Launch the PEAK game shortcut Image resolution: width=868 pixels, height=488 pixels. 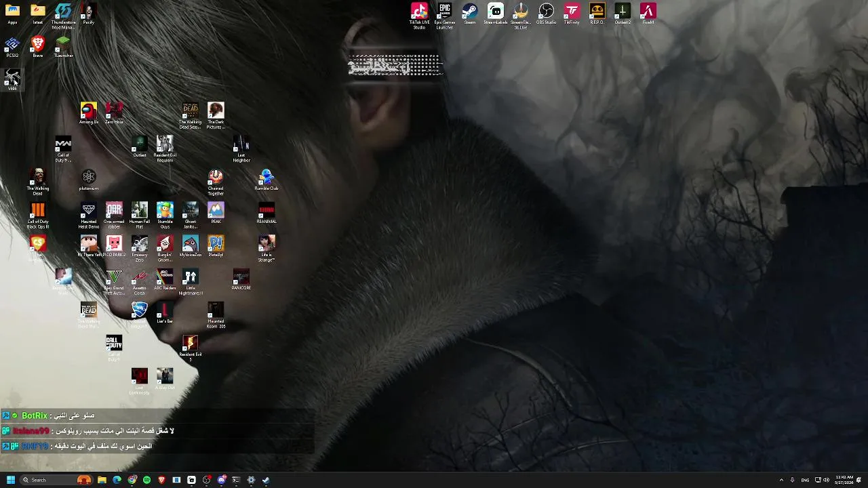(x=216, y=213)
